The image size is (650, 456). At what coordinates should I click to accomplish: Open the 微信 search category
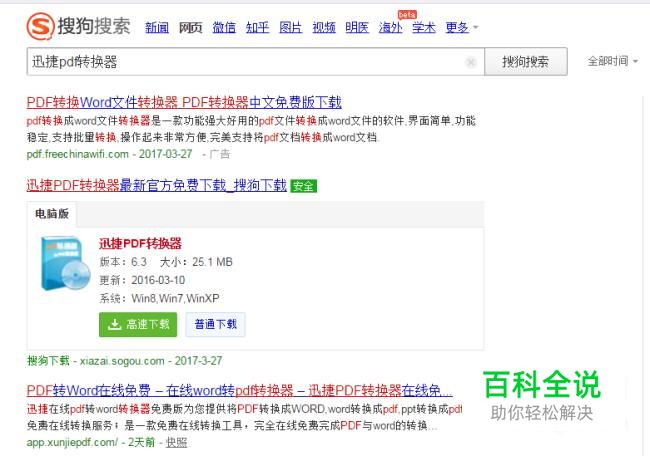point(224,28)
